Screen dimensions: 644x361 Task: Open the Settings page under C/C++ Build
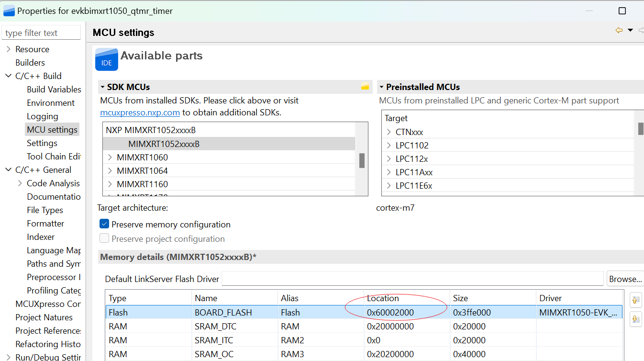42,143
